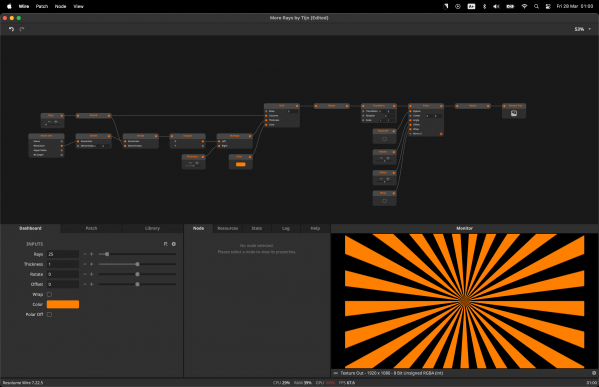Select the Round node
This screenshot has height=387, width=599.
click(x=93, y=115)
